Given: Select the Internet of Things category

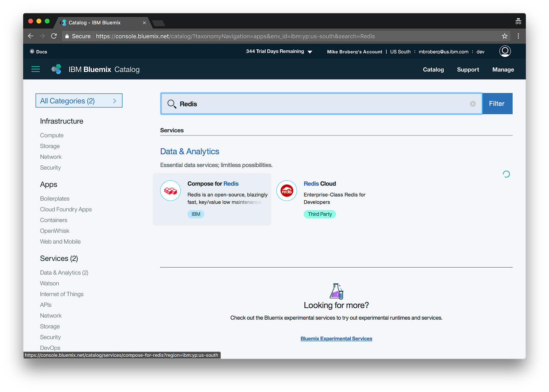Looking at the screenshot, I should pyautogui.click(x=62, y=294).
